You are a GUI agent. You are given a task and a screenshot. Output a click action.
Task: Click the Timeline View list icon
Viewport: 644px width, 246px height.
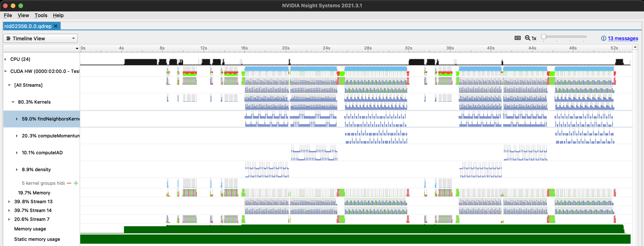point(8,39)
